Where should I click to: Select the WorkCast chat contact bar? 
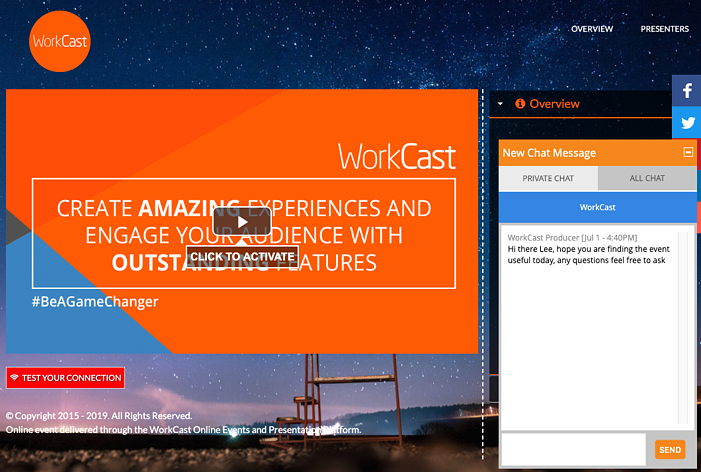[597, 207]
